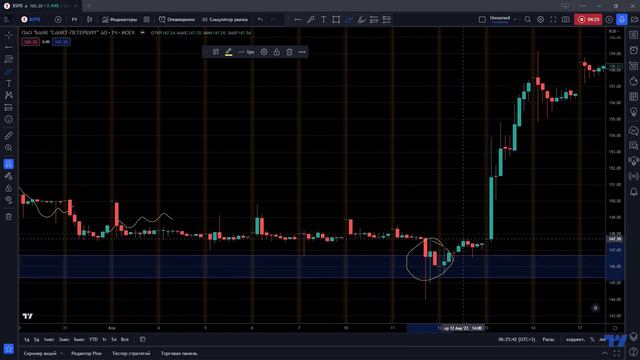This screenshot has height=360, width=640.
Task: Stop the red recording timer
Action: coord(588,20)
